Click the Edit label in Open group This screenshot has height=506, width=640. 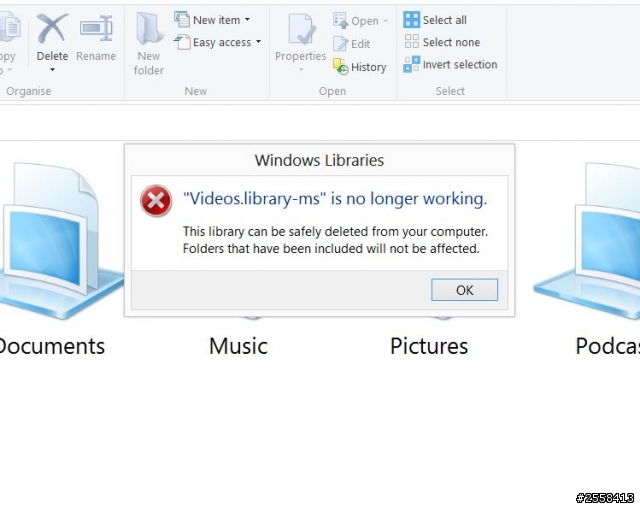coord(360,44)
